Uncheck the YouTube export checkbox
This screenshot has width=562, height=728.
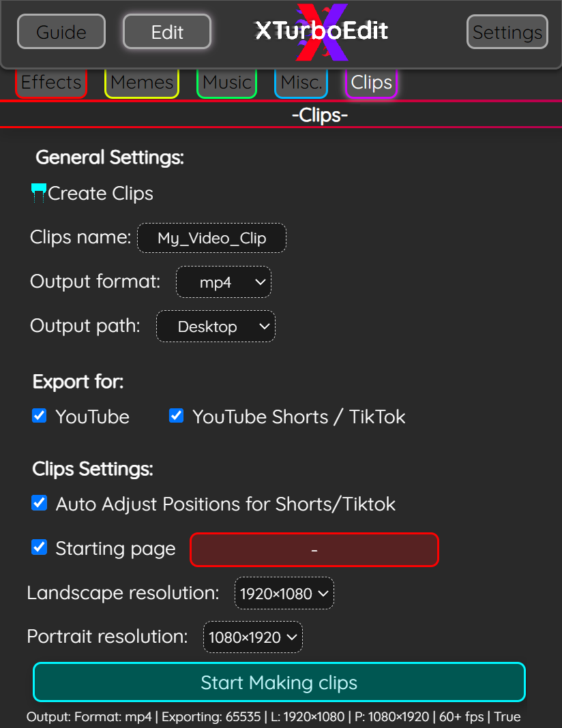click(39, 415)
